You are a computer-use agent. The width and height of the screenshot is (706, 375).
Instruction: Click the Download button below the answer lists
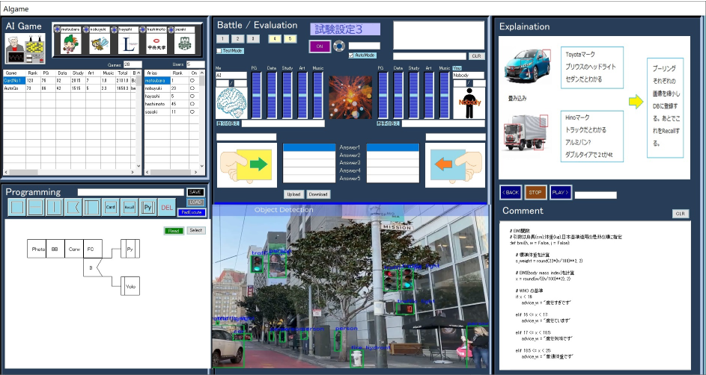coord(319,194)
